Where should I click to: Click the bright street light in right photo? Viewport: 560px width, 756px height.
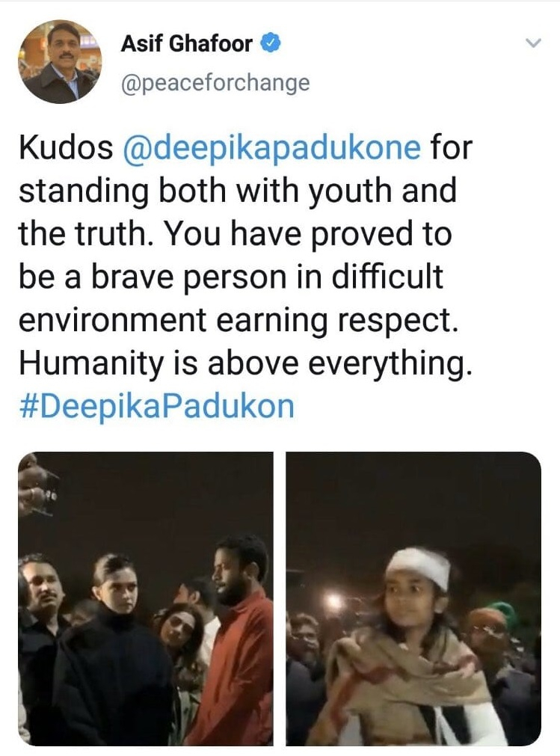[x=334, y=600]
